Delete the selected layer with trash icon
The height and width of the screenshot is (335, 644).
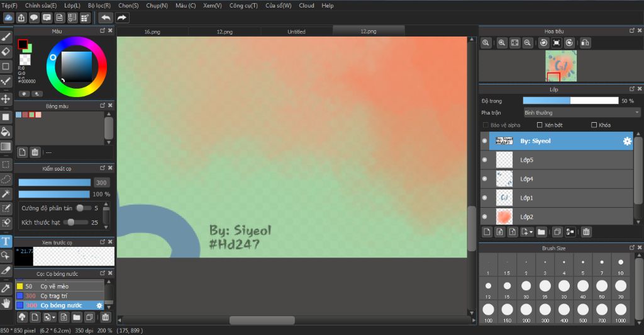[x=586, y=232]
